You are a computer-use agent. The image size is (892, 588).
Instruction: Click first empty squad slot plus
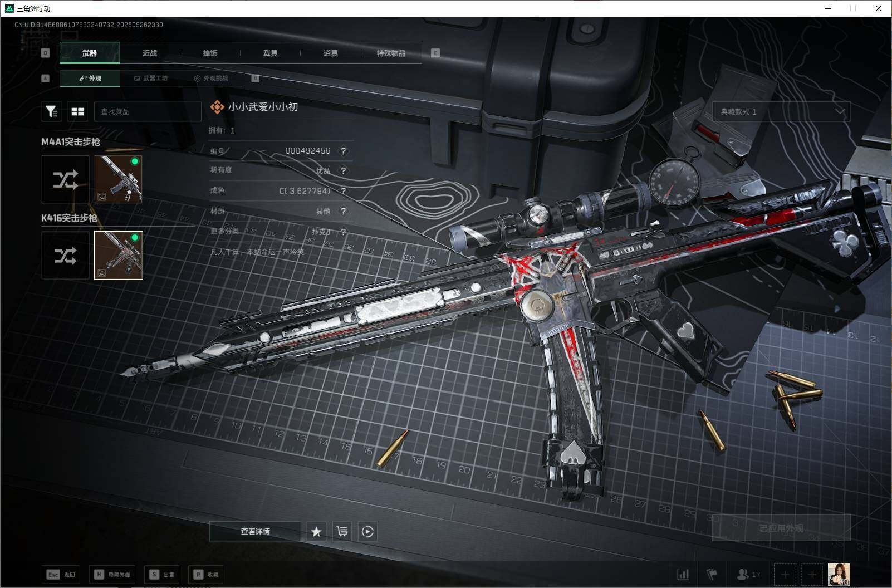(x=785, y=574)
